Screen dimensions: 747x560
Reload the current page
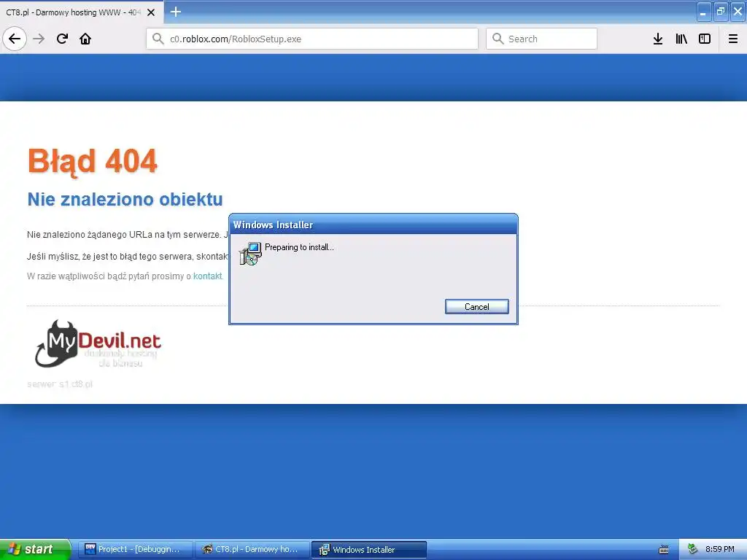(x=62, y=39)
